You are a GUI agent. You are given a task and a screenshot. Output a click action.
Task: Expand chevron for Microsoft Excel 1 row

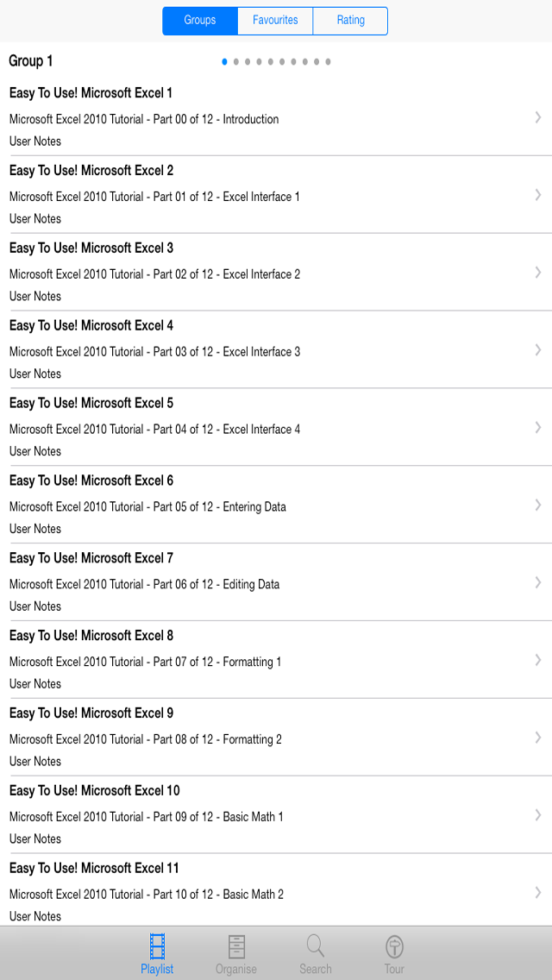538,117
